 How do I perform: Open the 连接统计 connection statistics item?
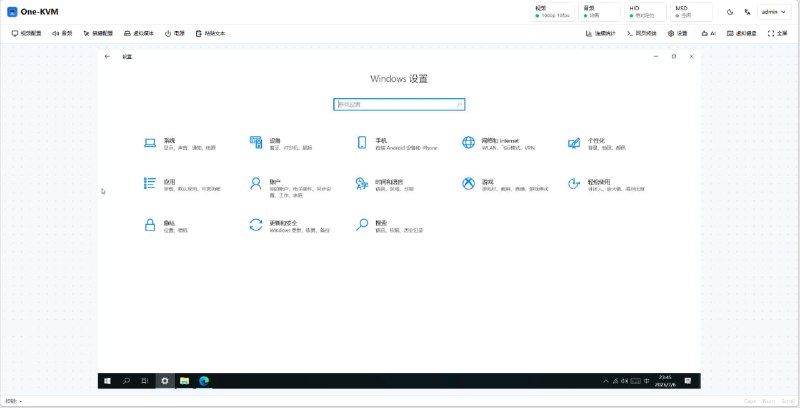601,33
